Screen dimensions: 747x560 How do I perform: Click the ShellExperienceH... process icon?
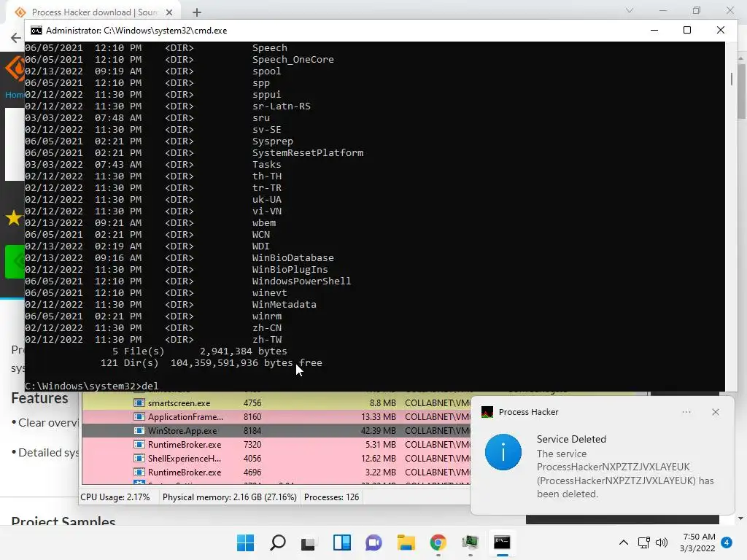tap(139, 458)
